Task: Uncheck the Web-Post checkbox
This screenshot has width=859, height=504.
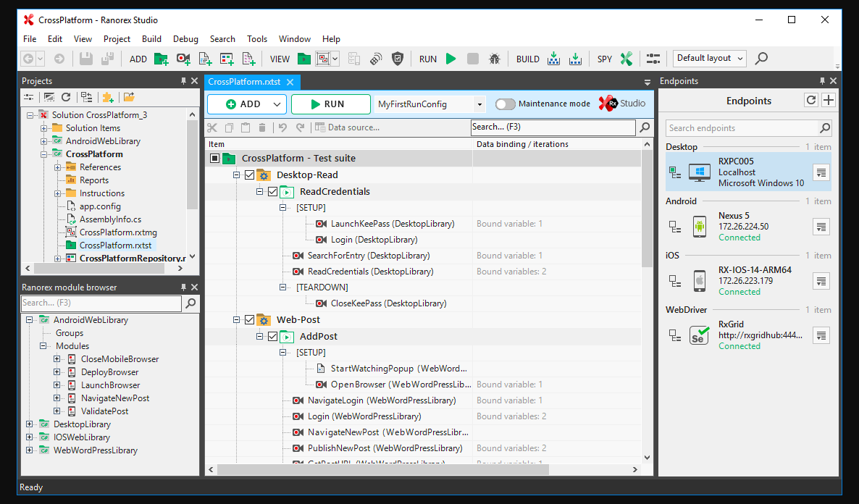Action: [x=249, y=320]
